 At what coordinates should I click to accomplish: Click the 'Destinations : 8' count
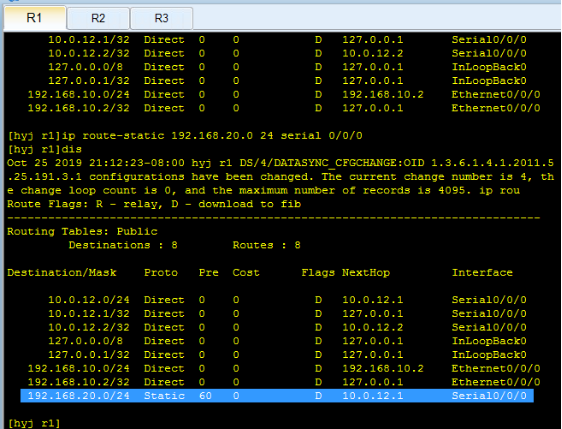click(x=123, y=245)
